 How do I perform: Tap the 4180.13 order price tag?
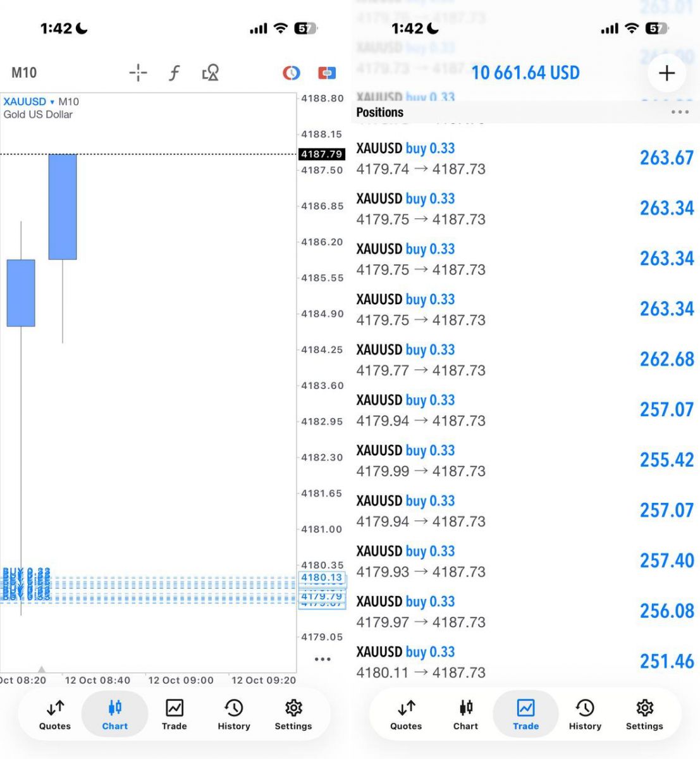(x=322, y=577)
